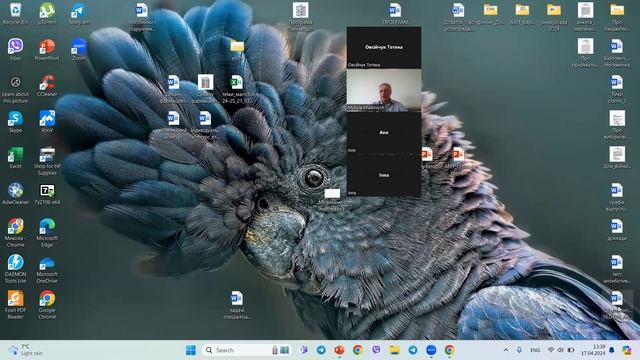The image size is (640, 360).
Task: Click the taskbar Search box
Action: 246,350
